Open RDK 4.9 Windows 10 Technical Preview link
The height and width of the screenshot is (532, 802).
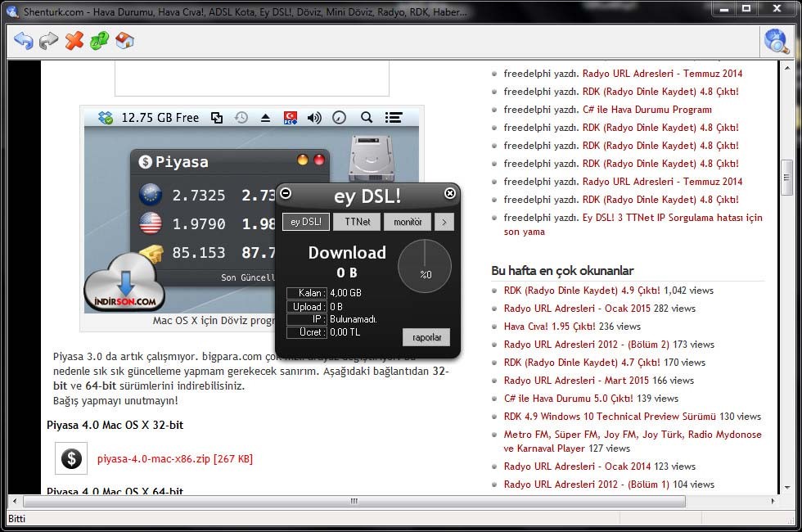[x=610, y=417]
